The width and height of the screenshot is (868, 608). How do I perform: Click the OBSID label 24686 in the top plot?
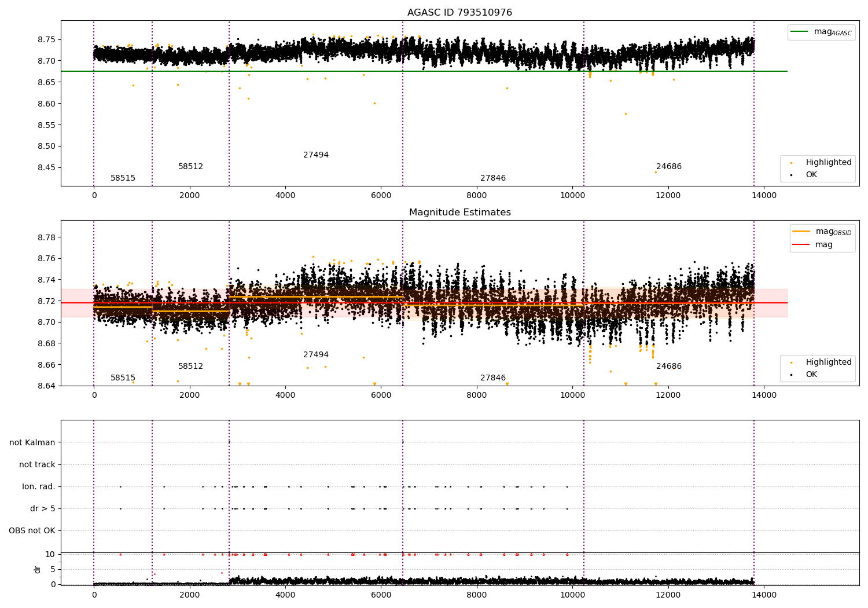tap(669, 167)
